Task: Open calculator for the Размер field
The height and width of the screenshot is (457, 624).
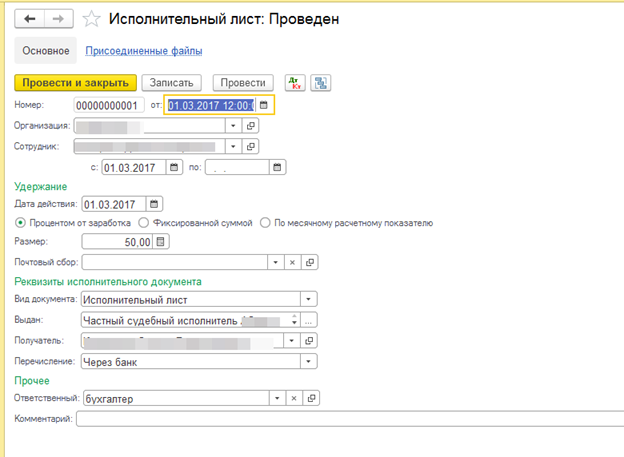Action: tap(162, 241)
